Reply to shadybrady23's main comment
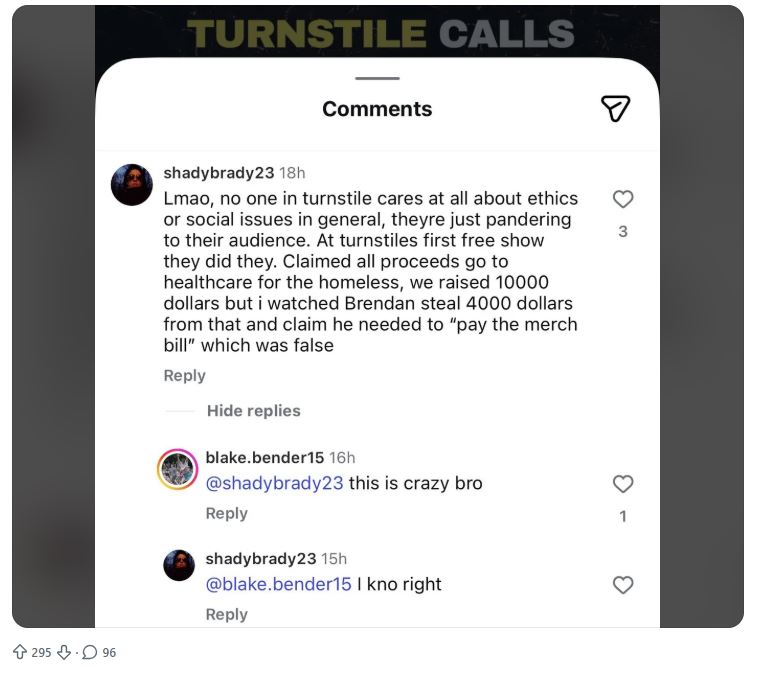Screen dimensions: 768x677 pos(185,375)
